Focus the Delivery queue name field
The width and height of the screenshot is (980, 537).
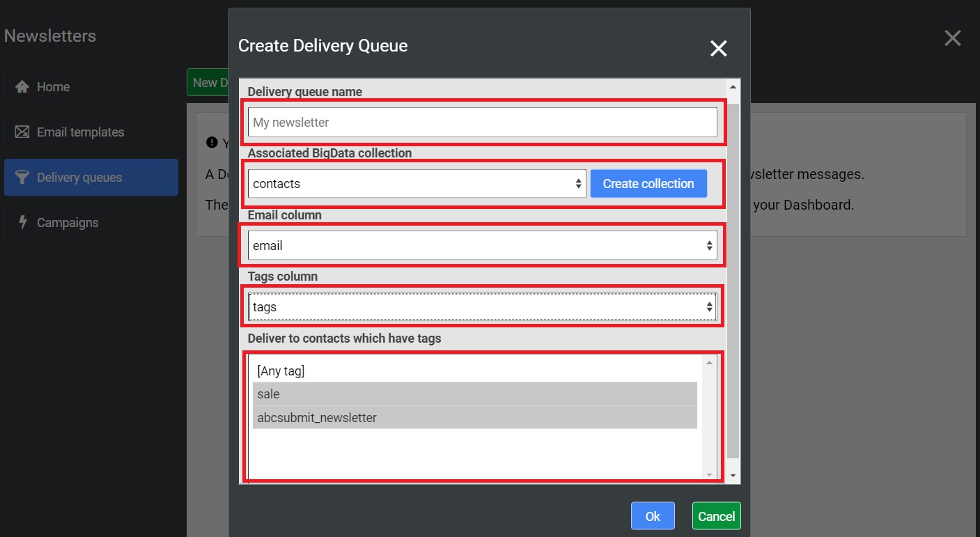tap(482, 123)
